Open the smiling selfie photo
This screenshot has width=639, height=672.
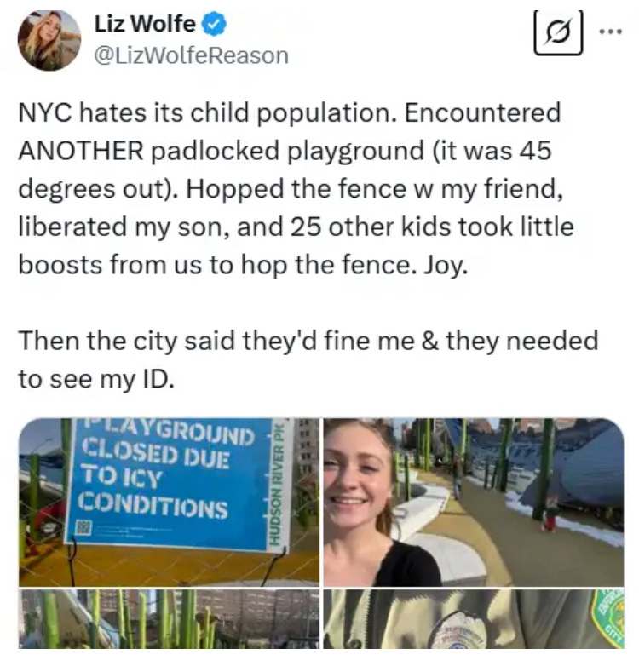click(474, 502)
